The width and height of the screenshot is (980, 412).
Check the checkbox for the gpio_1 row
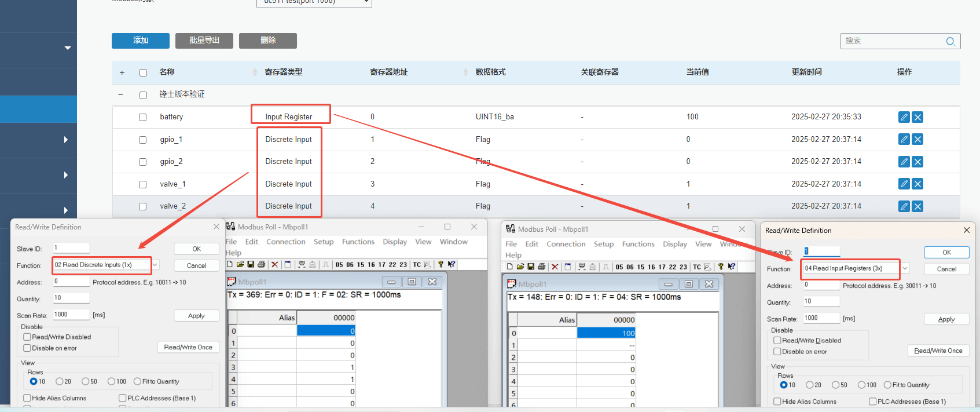click(x=143, y=140)
